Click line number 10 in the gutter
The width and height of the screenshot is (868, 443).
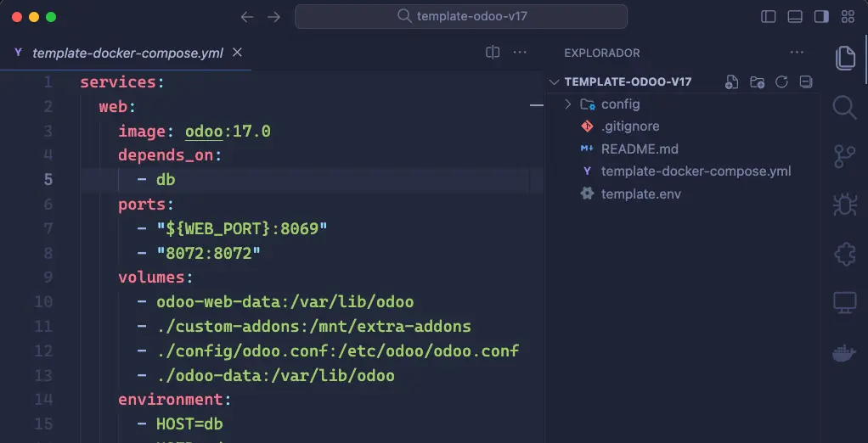click(43, 302)
